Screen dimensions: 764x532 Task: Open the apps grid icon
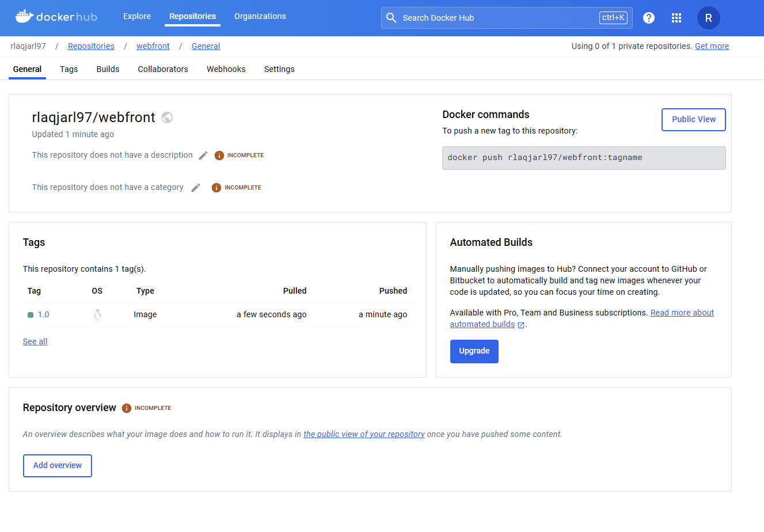tap(676, 18)
